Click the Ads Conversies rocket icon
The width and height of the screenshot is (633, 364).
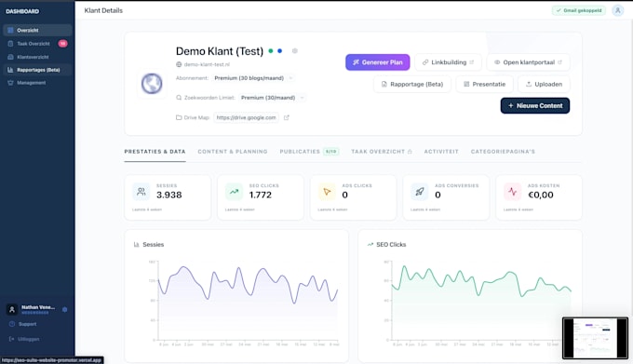click(x=420, y=192)
